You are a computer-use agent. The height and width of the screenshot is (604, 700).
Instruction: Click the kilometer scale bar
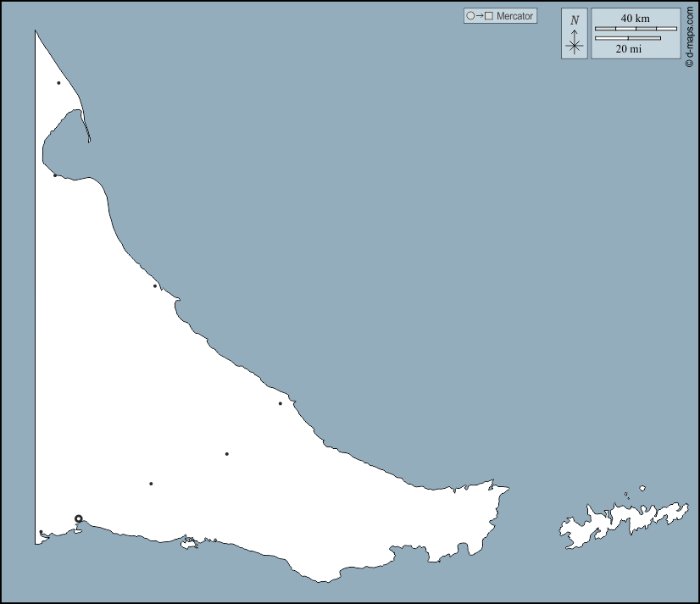636,29
